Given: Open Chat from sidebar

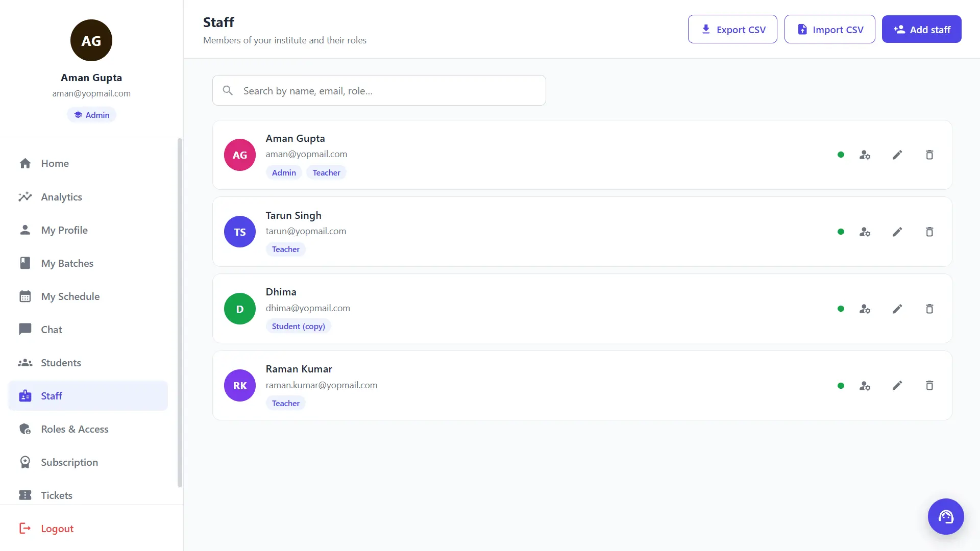Looking at the screenshot, I should [x=88, y=330].
